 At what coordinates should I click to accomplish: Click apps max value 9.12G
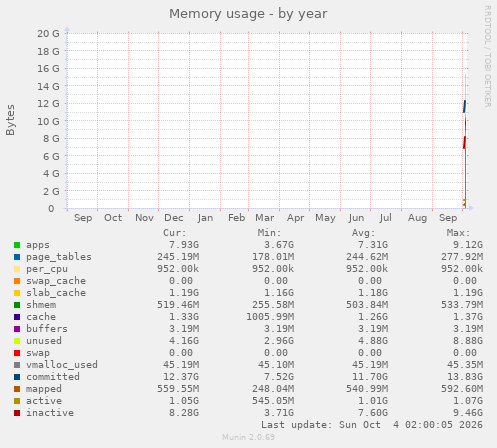[468, 245]
